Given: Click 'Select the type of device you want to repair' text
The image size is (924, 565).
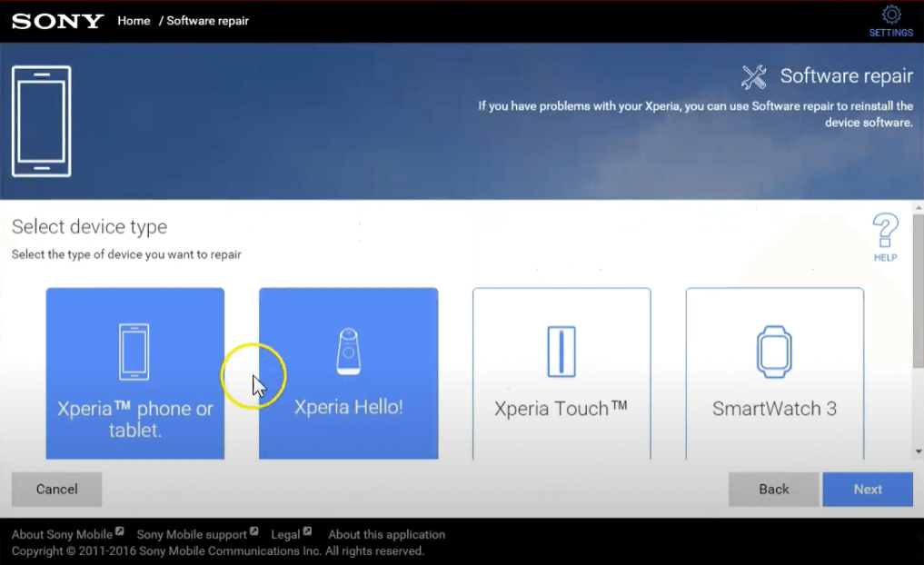Looking at the screenshot, I should [126, 254].
